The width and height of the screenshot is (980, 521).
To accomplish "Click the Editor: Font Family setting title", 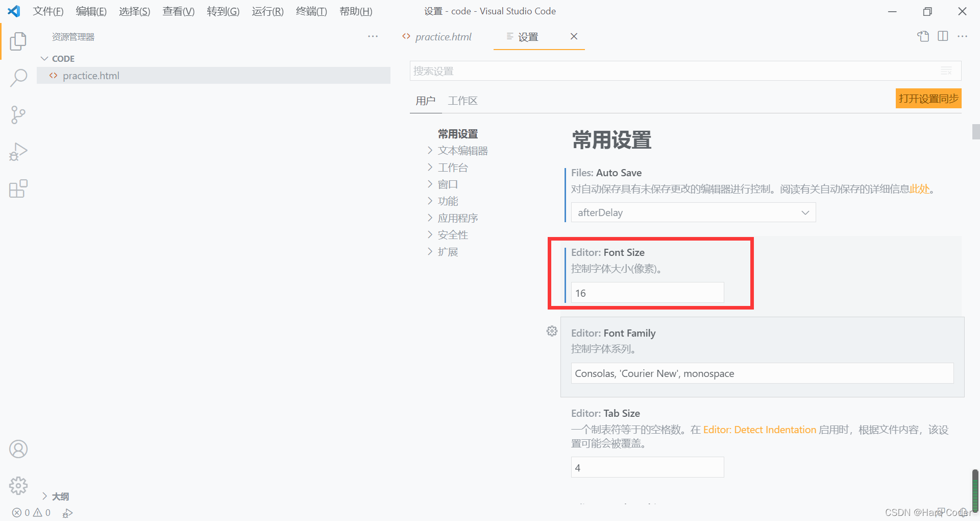I will pyautogui.click(x=613, y=333).
